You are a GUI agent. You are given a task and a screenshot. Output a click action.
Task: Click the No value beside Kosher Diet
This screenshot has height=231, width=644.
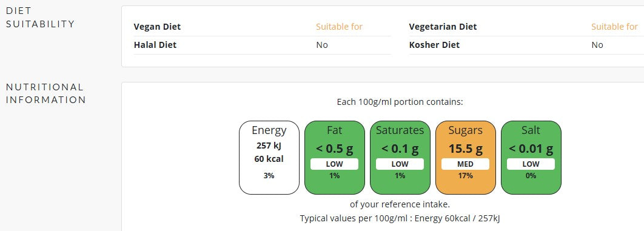(597, 45)
